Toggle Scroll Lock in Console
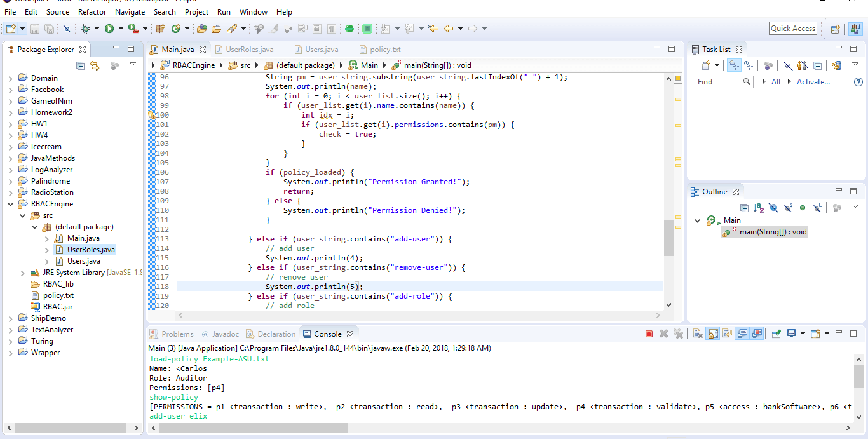Image resolution: width=868 pixels, height=439 pixels. (712, 334)
